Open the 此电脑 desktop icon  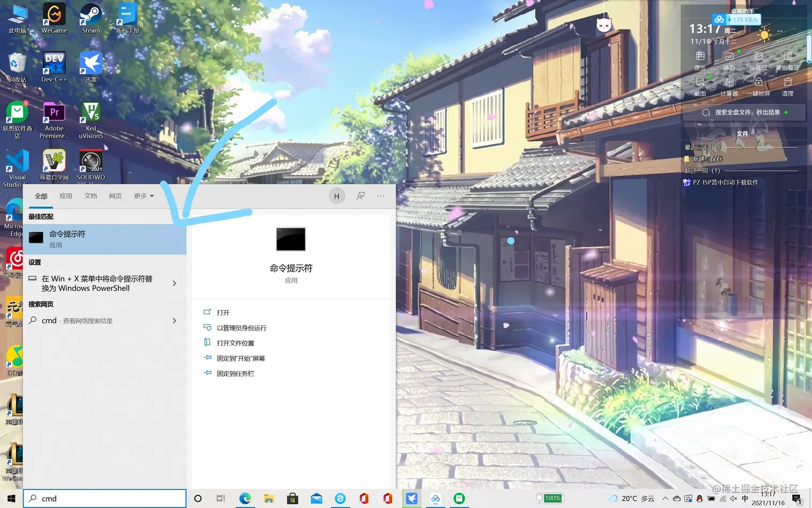(x=18, y=19)
